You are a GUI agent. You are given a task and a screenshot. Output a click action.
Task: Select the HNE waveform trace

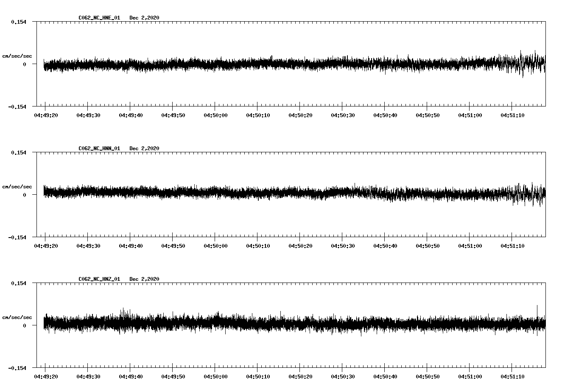254,64
